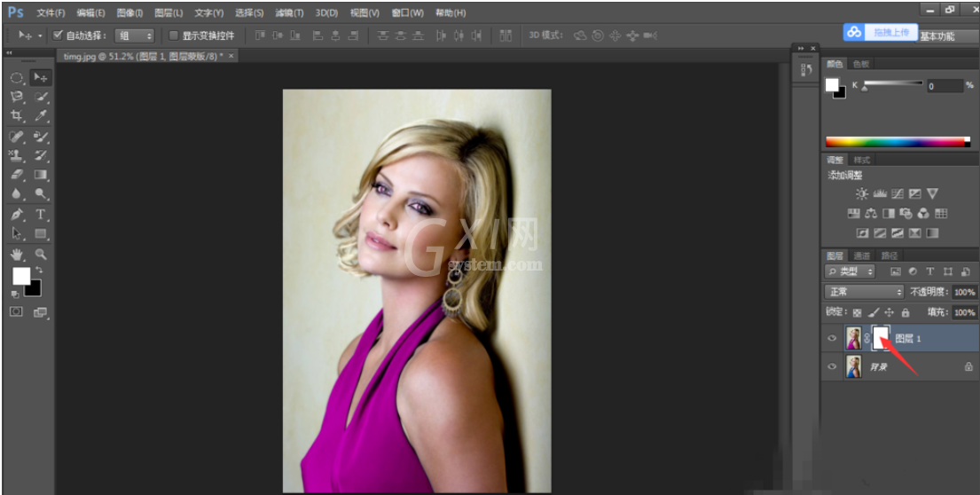Add Color Balance adjustment scales icon

coord(871,214)
